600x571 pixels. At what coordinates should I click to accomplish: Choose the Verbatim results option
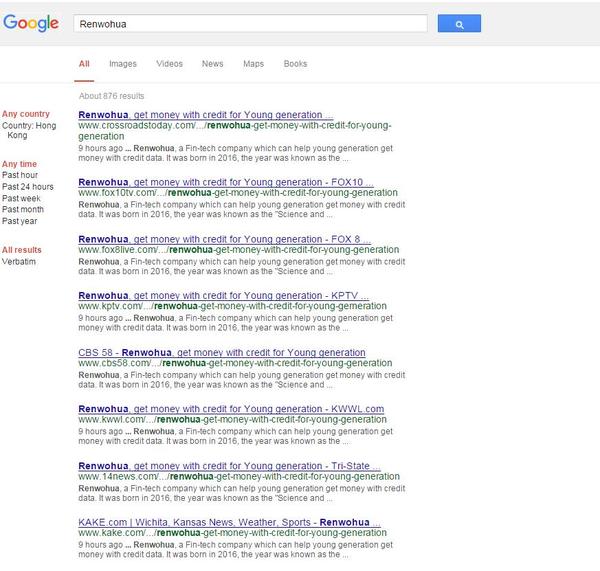coord(19,262)
